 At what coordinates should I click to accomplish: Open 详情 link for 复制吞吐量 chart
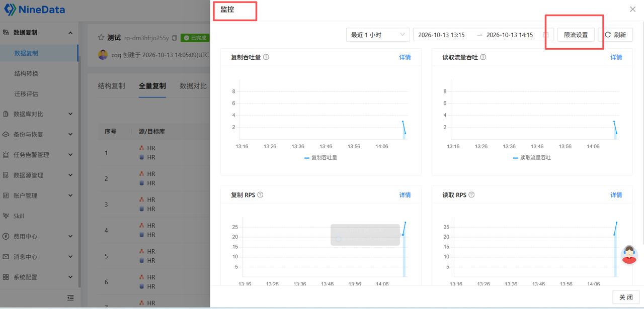(x=405, y=57)
